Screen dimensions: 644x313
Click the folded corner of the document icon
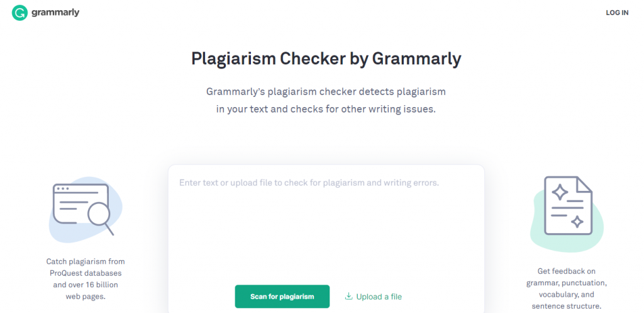point(585,183)
